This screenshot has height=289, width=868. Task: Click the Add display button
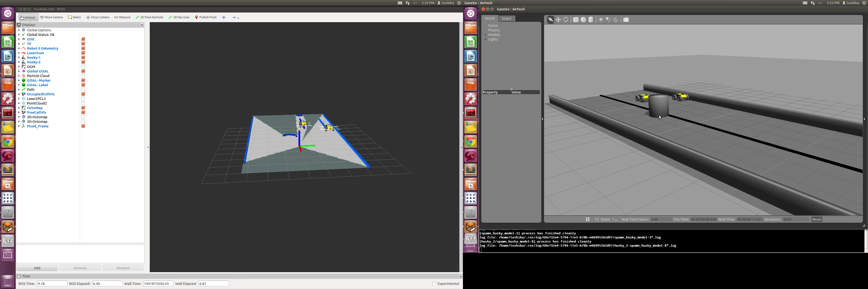(37, 268)
